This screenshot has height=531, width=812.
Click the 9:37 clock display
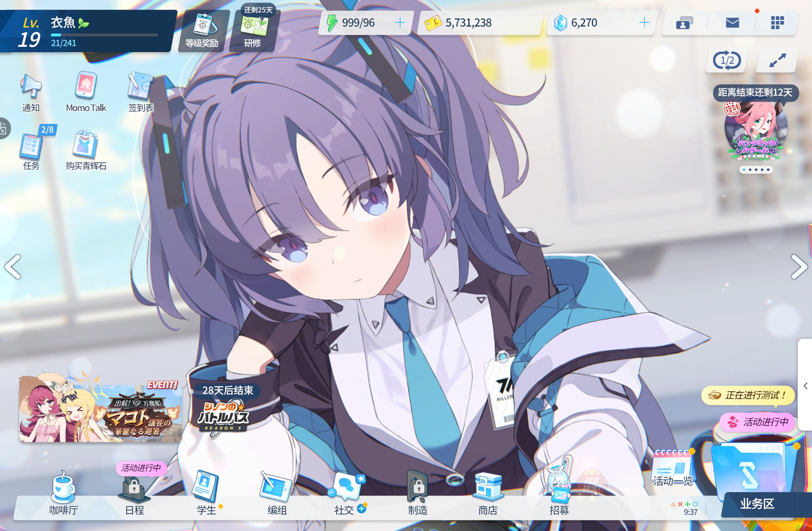tap(691, 512)
